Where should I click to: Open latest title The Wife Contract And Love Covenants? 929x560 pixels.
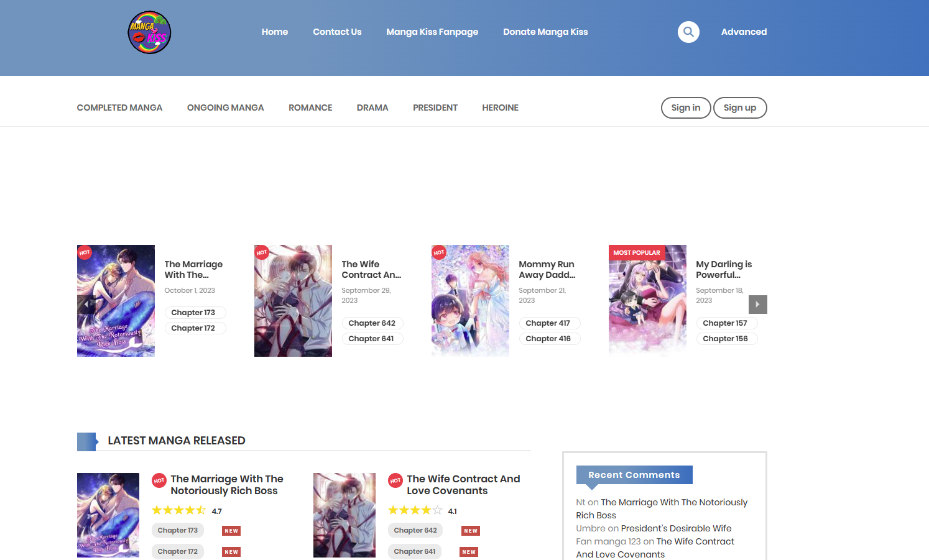(463, 485)
